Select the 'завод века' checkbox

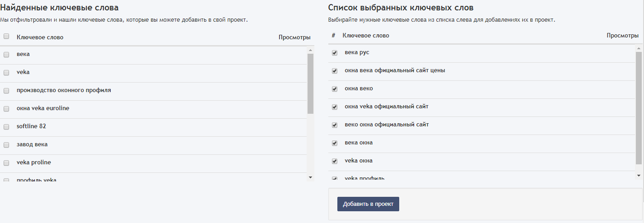pos(6,145)
